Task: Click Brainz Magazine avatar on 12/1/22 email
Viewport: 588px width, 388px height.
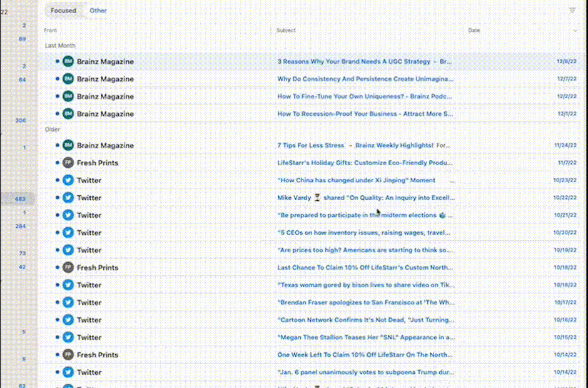Action: click(x=68, y=114)
